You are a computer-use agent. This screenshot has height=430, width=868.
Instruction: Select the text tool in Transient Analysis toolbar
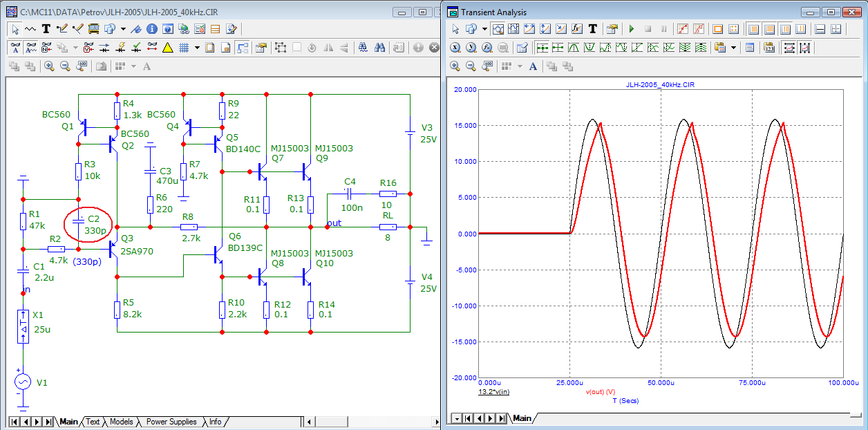592,29
